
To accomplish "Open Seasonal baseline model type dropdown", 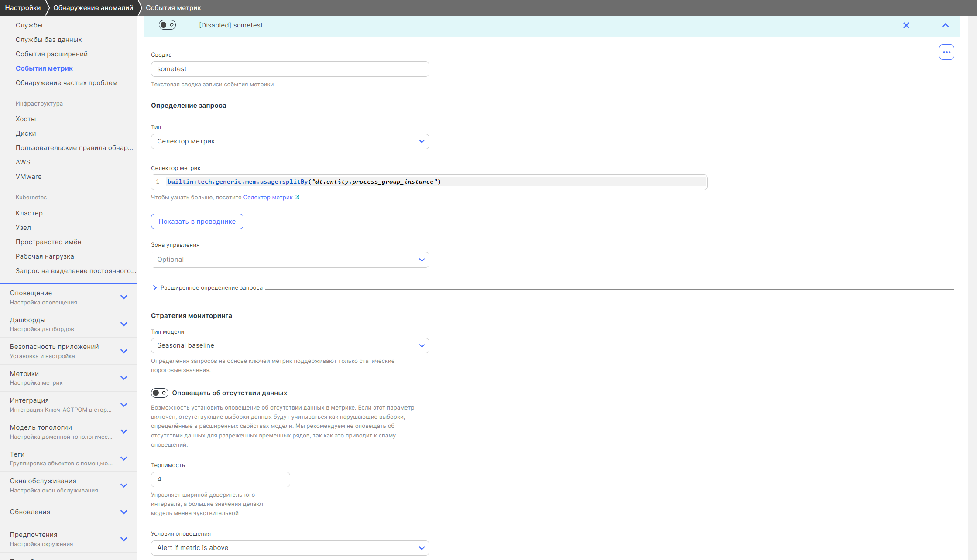I will pyautogui.click(x=290, y=345).
